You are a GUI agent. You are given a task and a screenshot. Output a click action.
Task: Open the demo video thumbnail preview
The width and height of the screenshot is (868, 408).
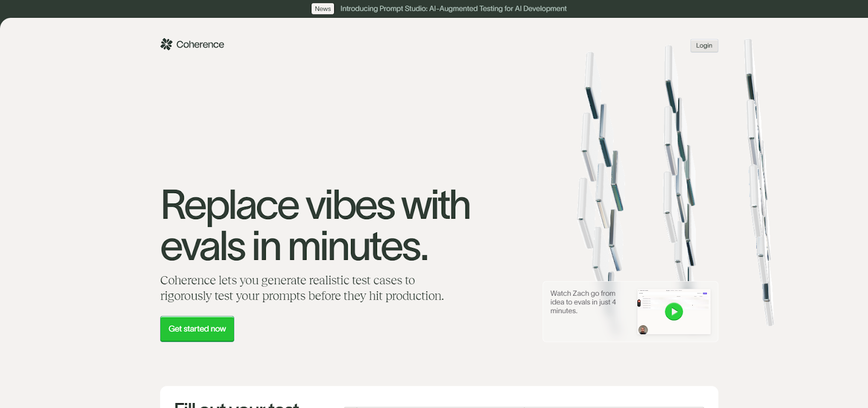pos(674,311)
